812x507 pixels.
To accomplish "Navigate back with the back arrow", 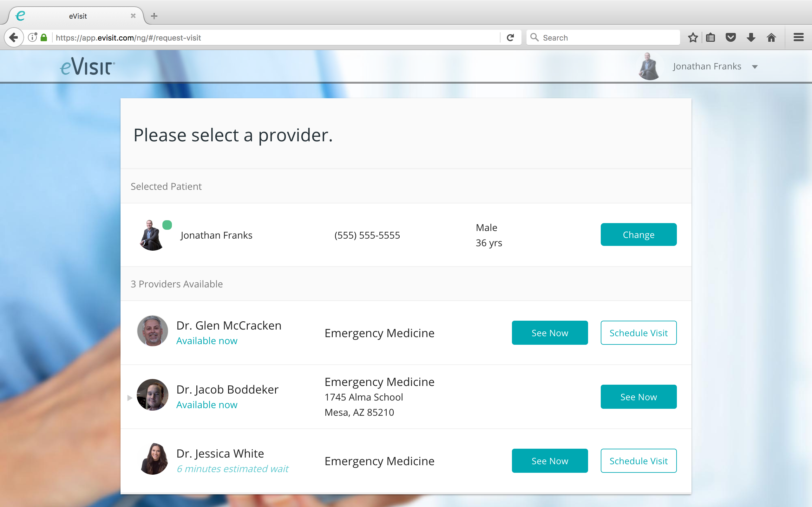I will click(14, 37).
